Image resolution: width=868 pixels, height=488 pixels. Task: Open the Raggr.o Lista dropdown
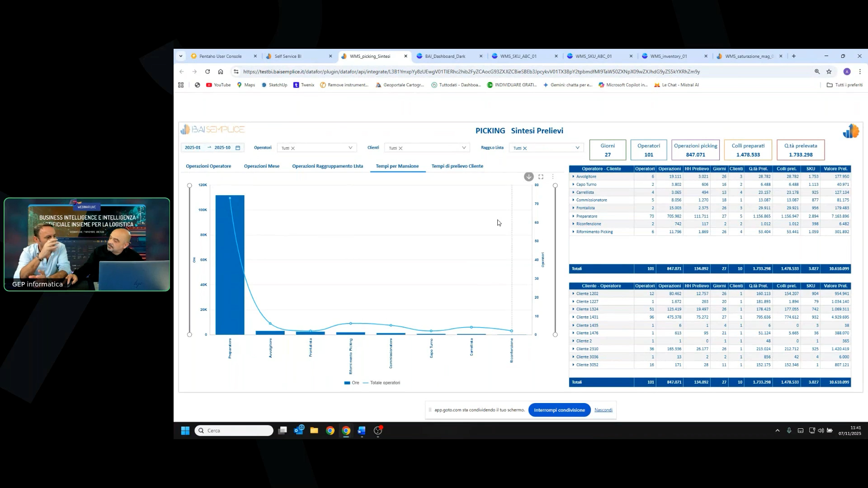tap(577, 148)
